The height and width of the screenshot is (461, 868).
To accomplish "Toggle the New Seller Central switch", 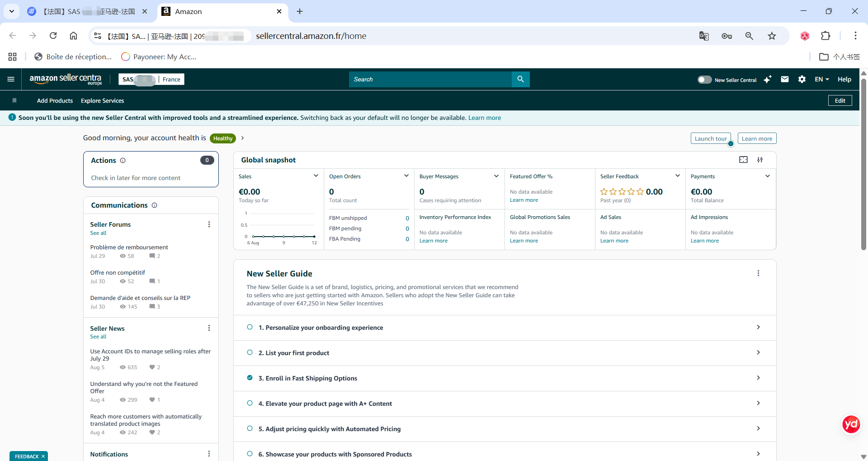I will click(x=704, y=80).
